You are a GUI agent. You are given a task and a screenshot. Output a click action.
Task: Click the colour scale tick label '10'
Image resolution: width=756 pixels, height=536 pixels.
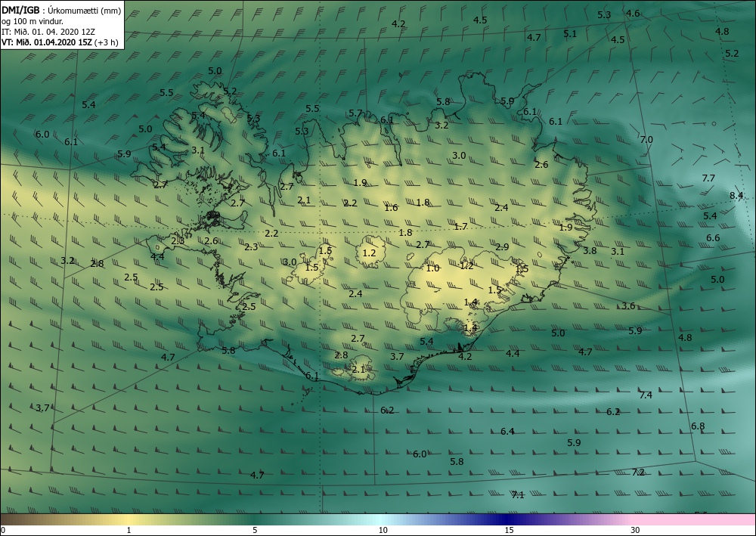click(383, 531)
